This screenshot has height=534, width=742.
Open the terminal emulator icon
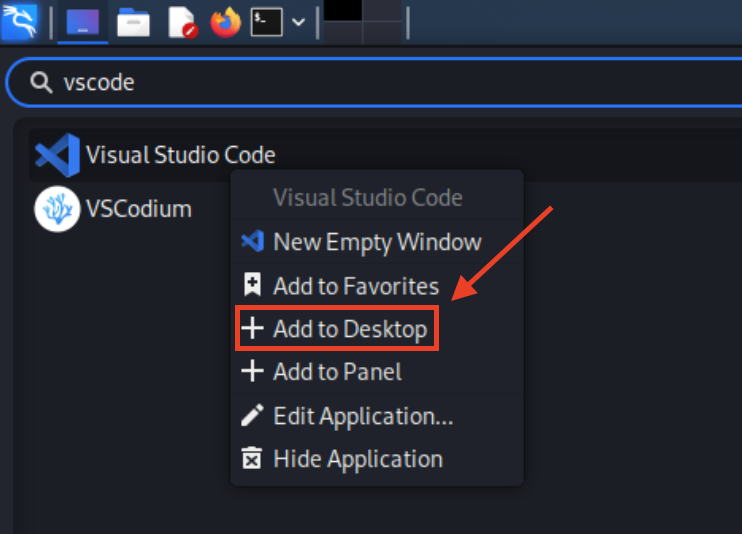[266, 22]
